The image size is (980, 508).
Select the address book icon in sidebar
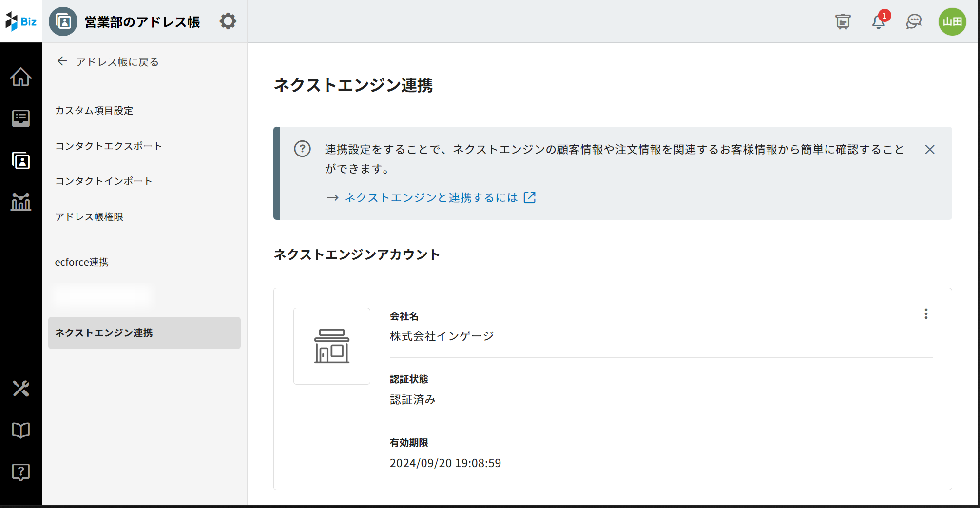pos(21,160)
